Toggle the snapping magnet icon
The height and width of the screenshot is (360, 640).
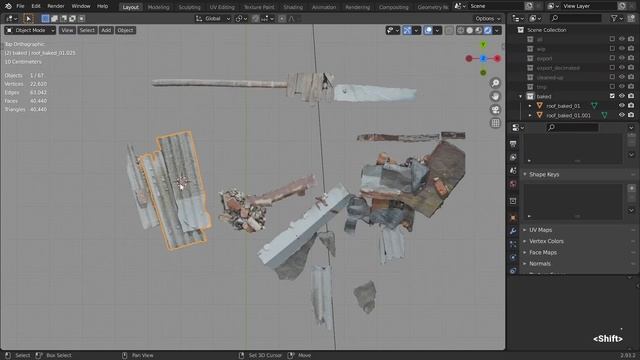[256, 18]
